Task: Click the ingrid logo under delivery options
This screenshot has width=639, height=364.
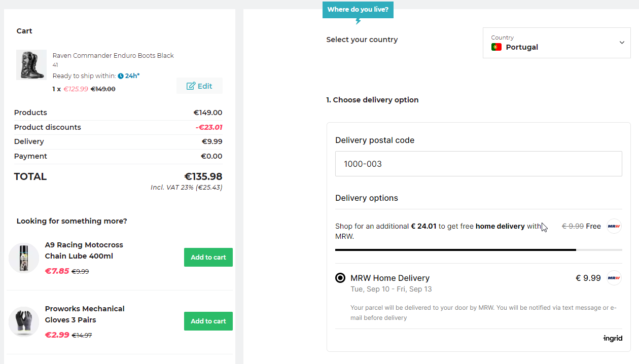Action: (x=613, y=338)
